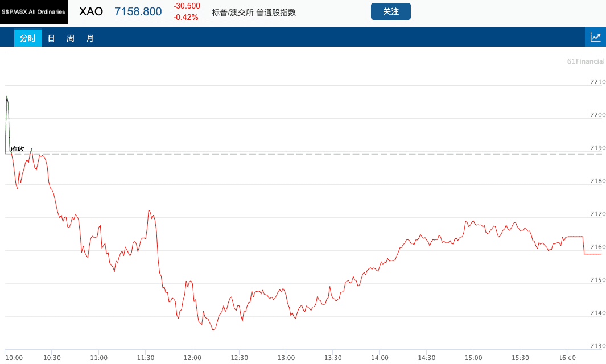Click the 10:00 time axis label
The image size is (606, 364).
coord(14,358)
